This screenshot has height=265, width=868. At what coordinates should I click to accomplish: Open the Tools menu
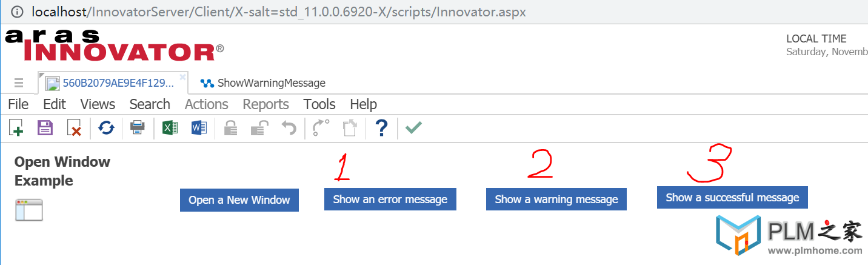point(319,104)
